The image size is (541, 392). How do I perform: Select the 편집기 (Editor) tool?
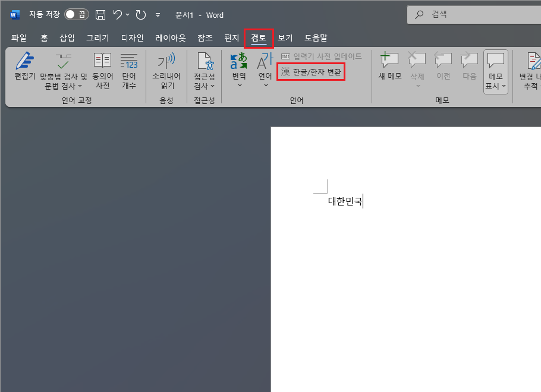(x=24, y=69)
